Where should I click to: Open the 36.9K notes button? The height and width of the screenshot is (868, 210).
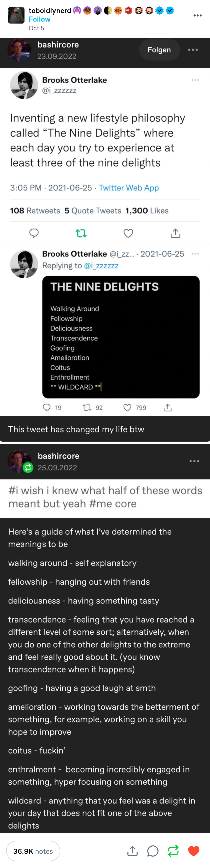[x=33, y=851]
